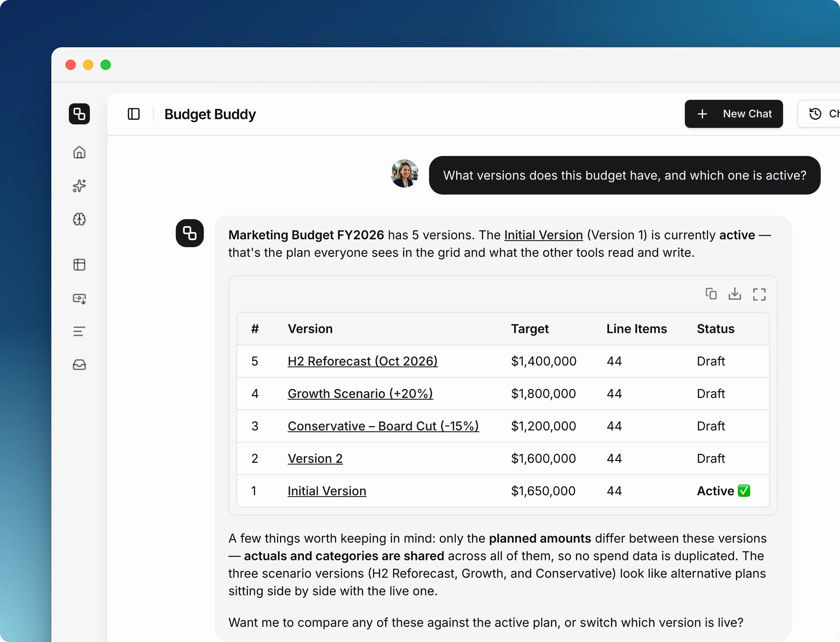Open the H2 Reforecast (Oct 2026) link
Viewport: 840px width, 642px height.
pyautogui.click(x=363, y=361)
